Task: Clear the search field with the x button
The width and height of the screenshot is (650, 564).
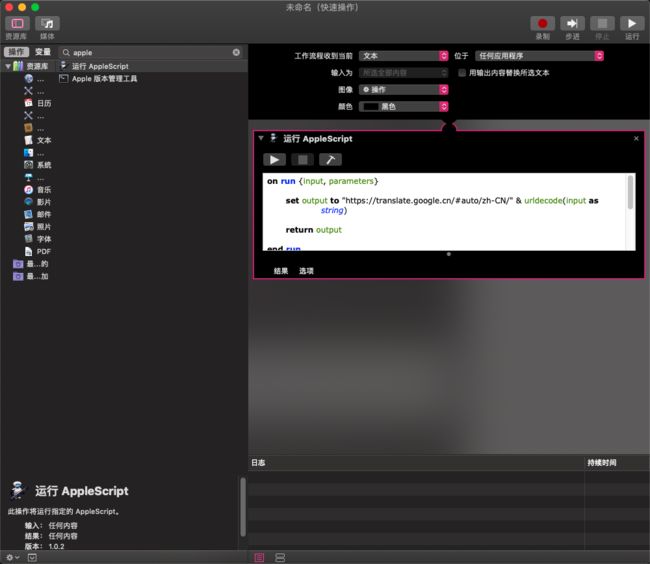Action: [x=236, y=52]
